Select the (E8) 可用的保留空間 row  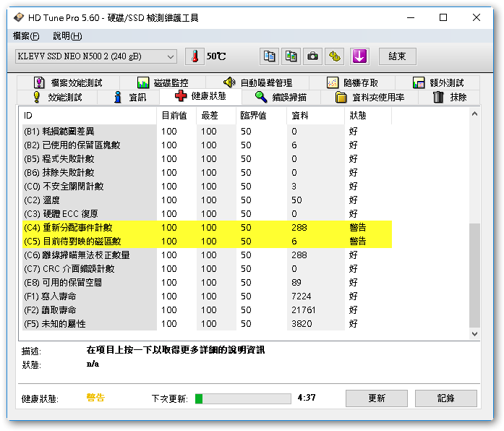207,283
